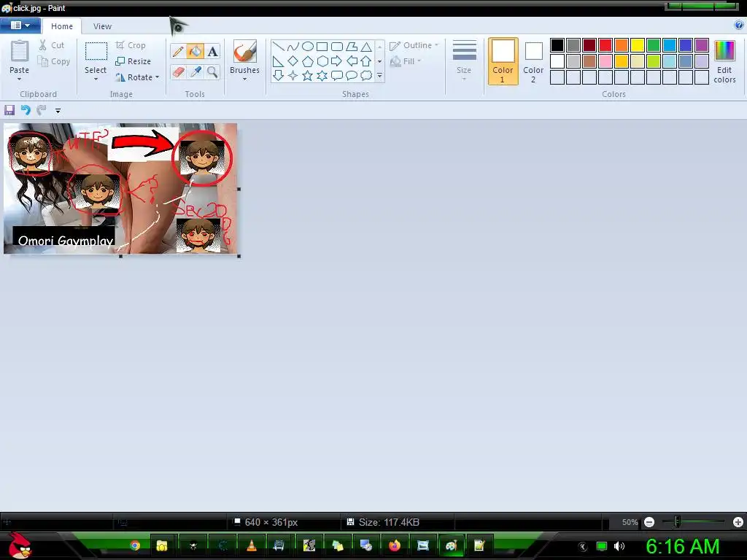Image resolution: width=747 pixels, height=560 pixels.
Task: Choose the Five-point star shape
Action: click(308, 75)
